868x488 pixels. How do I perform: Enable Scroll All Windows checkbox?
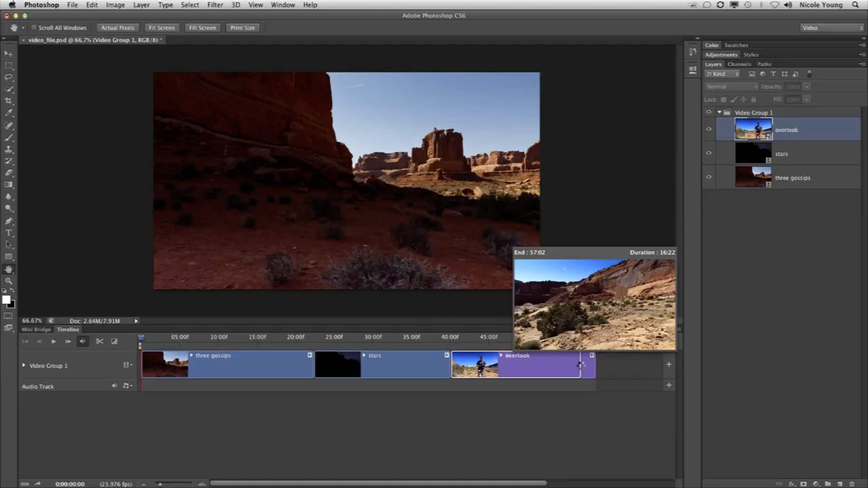click(34, 27)
